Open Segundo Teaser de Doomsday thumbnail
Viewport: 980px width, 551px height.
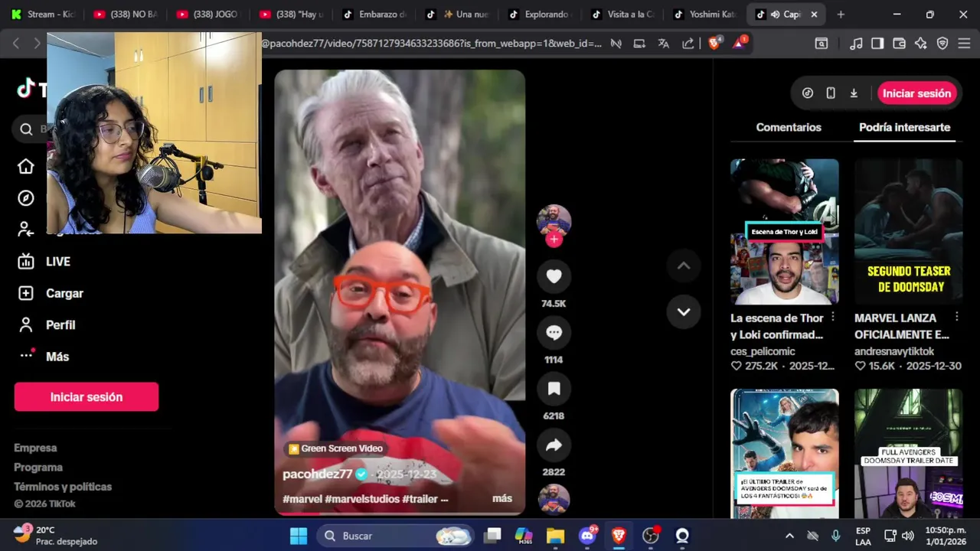[x=909, y=232]
